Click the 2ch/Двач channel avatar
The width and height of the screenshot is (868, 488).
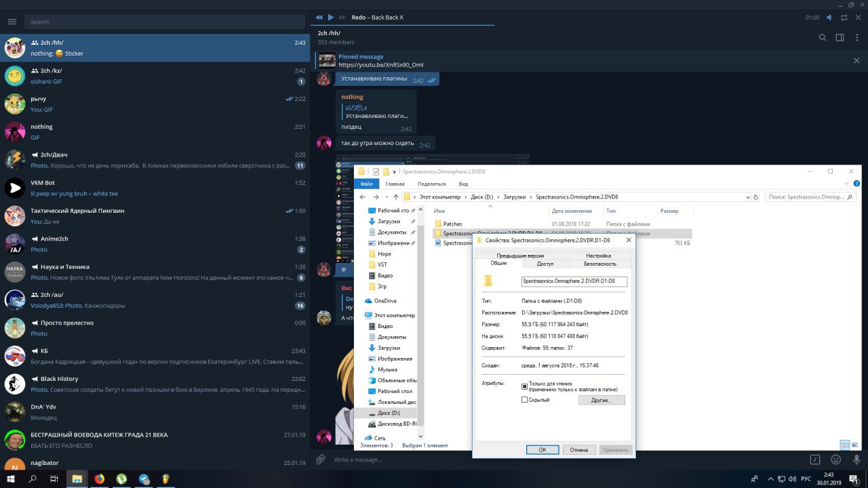click(x=15, y=160)
